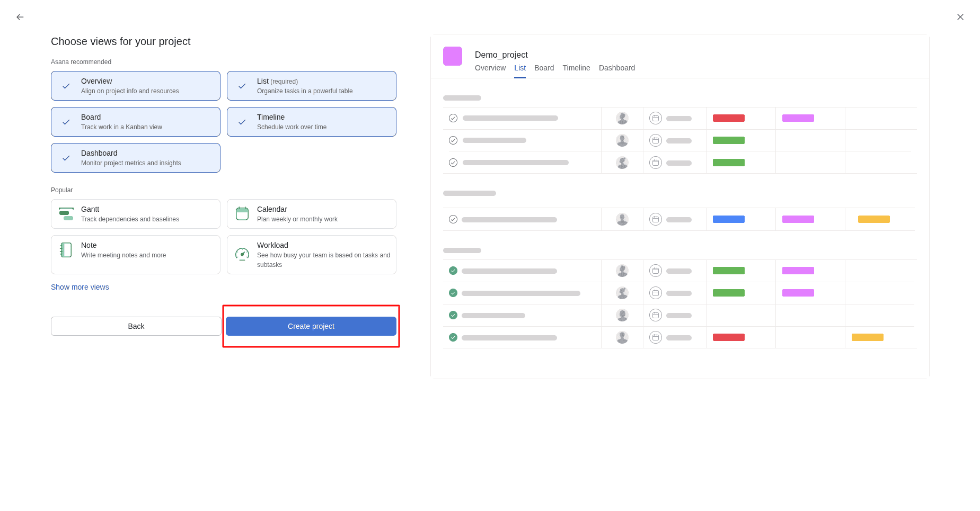Click 'Track dependencies and baselines' description

click(x=130, y=219)
